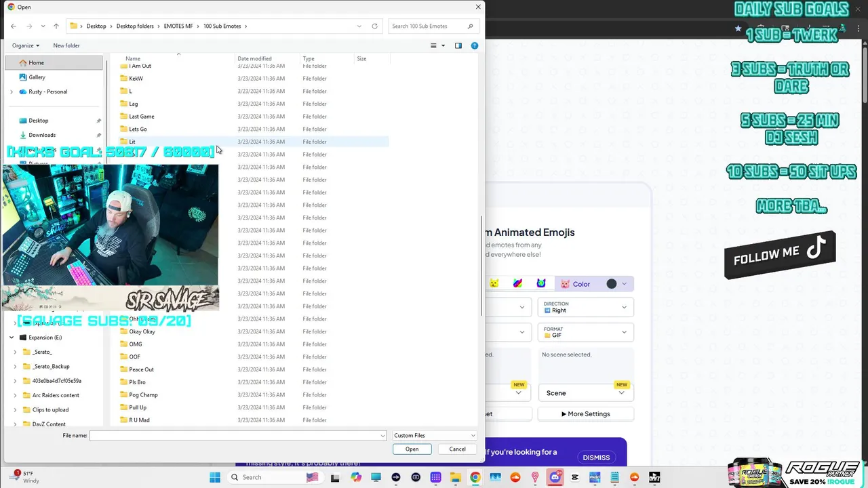Toggle the preview pane icon
The height and width of the screenshot is (488, 868).
click(x=458, y=45)
